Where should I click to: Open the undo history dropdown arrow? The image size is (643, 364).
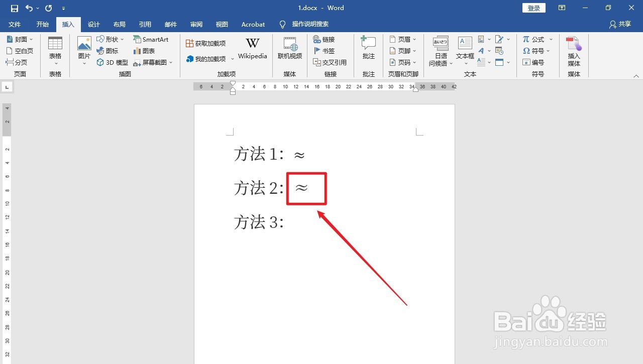(x=37, y=9)
